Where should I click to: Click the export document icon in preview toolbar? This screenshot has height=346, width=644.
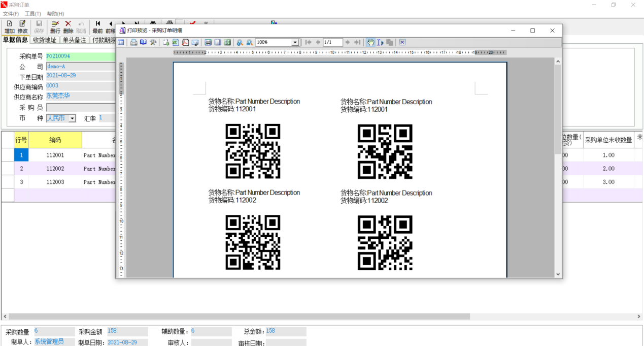point(166,43)
